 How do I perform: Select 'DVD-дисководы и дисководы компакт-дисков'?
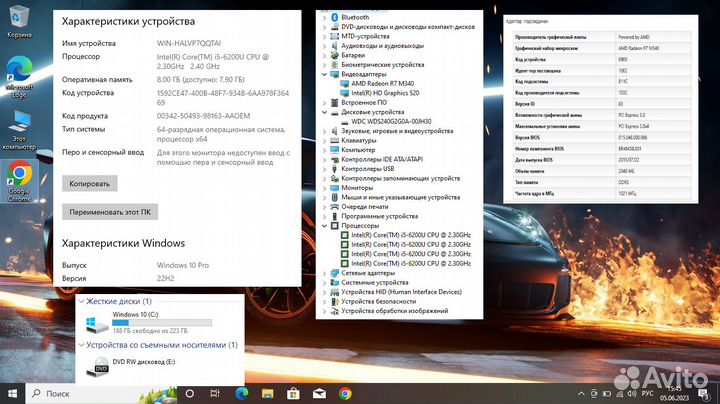[408, 27]
